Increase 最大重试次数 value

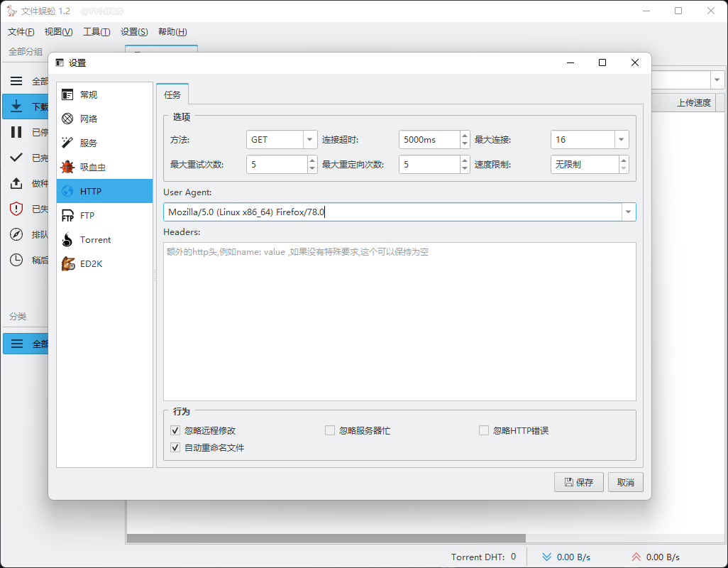312,160
